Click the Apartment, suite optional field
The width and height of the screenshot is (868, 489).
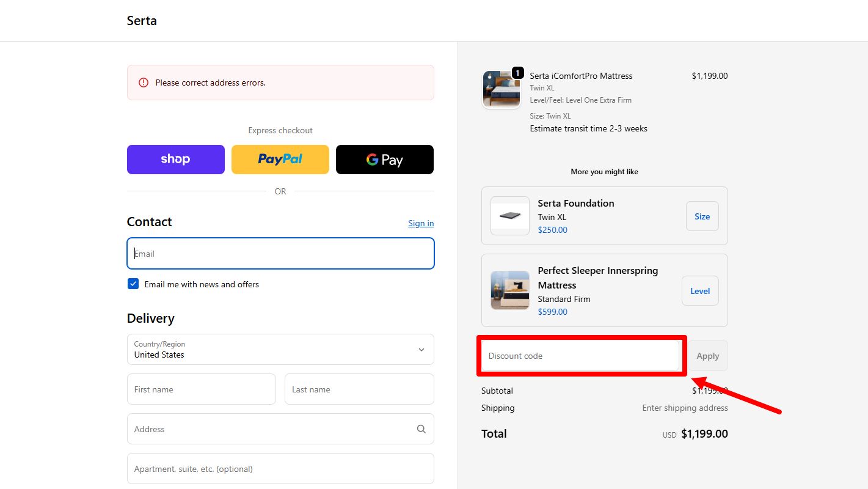point(280,469)
